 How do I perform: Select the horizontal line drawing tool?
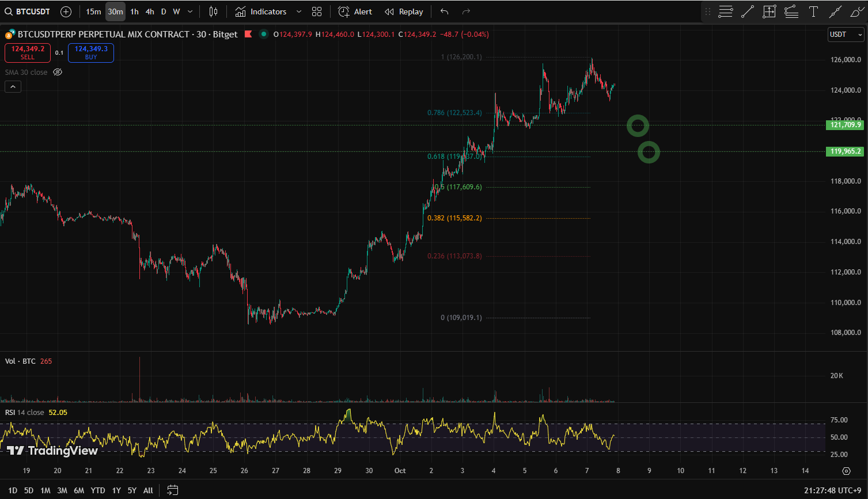pyautogui.click(x=726, y=12)
